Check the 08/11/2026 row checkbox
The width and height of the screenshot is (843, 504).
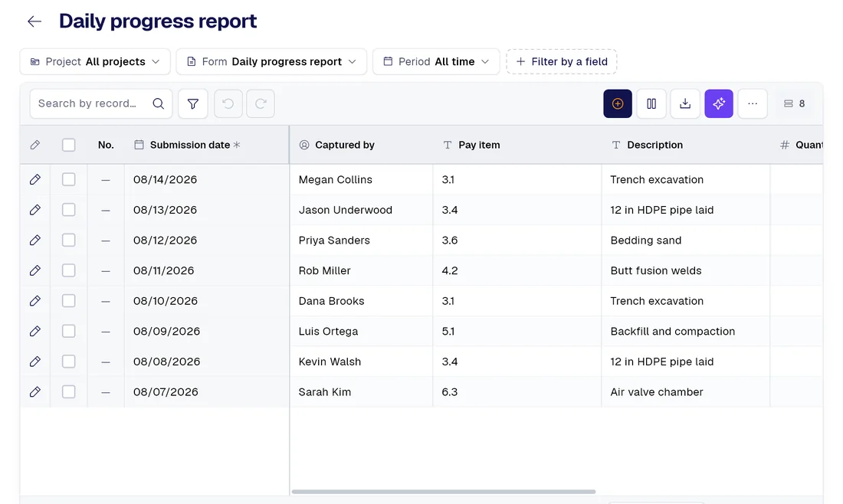(x=69, y=270)
